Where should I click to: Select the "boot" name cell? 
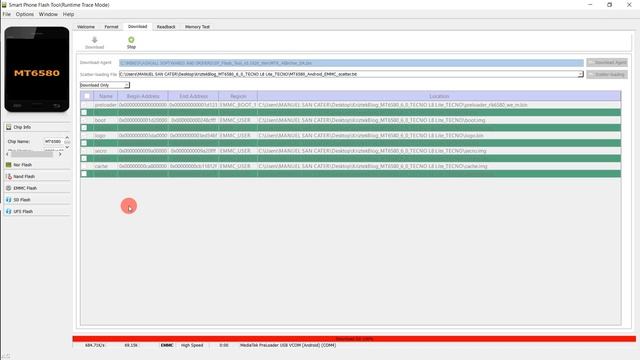pyautogui.click(x=106, y=120)
